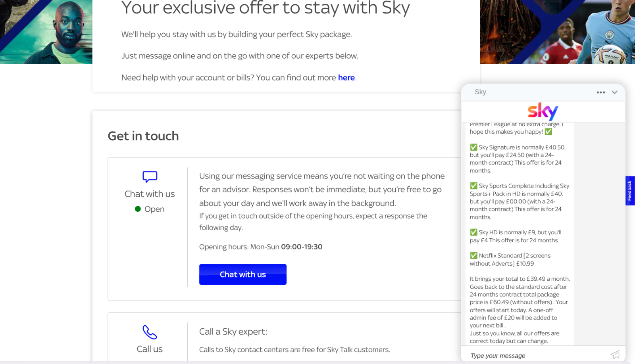This screenshot has width=635, height=364.
Task: Open the three-dot chat options menu
Action: click(x=600, y=92)
